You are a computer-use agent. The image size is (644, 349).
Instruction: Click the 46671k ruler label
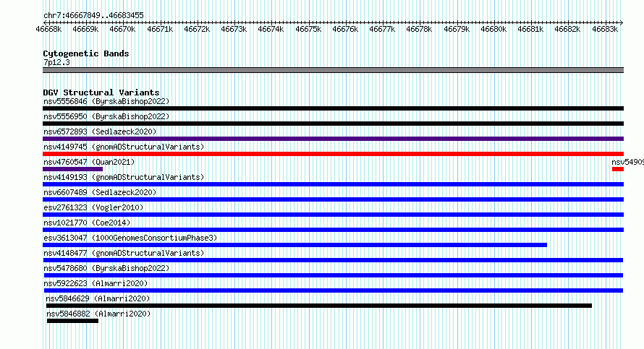(160, 29)
